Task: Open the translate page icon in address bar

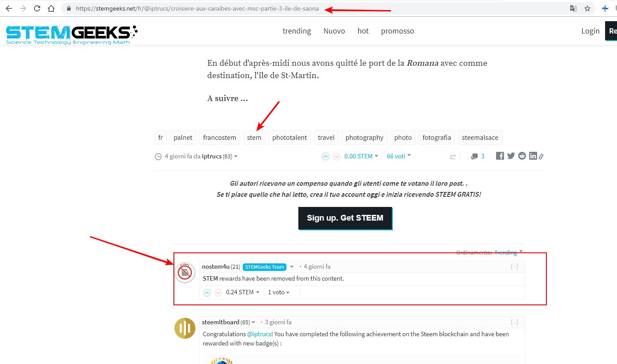Action: [x=573, y=8]
